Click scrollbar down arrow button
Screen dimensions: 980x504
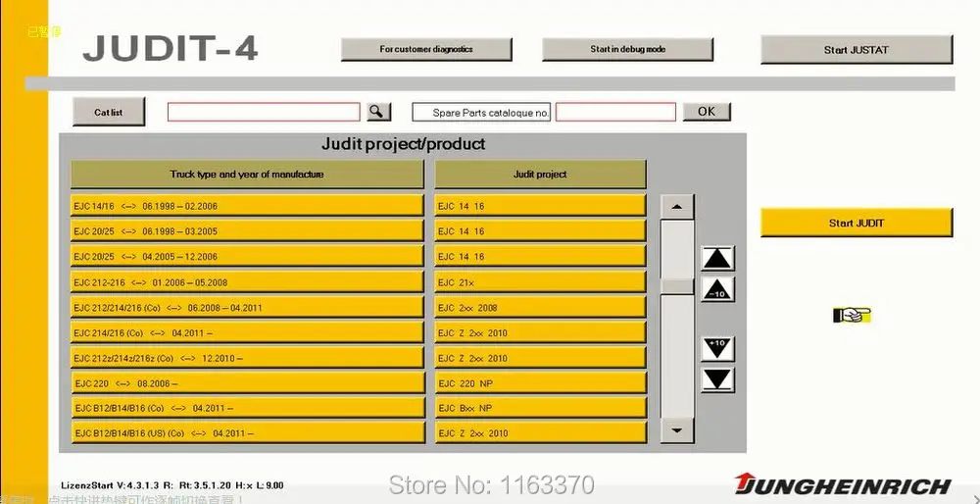(x=677, y=429)
